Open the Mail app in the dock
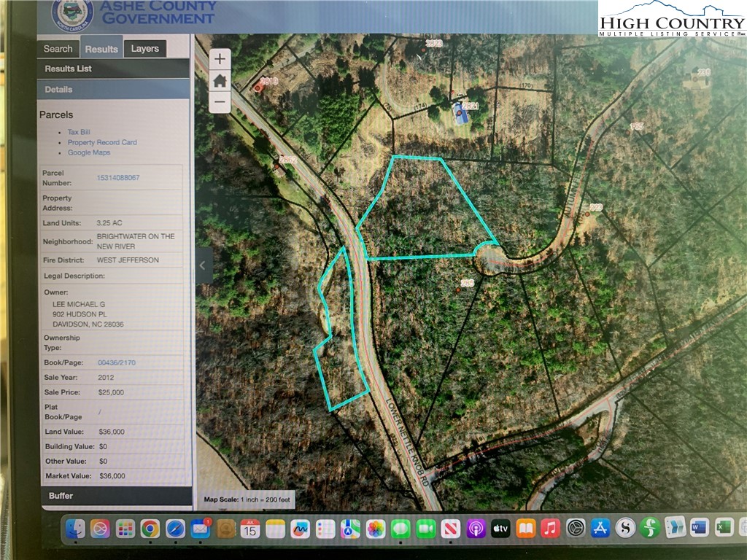This screenshot has height=560, width=747. click(201, 529)
